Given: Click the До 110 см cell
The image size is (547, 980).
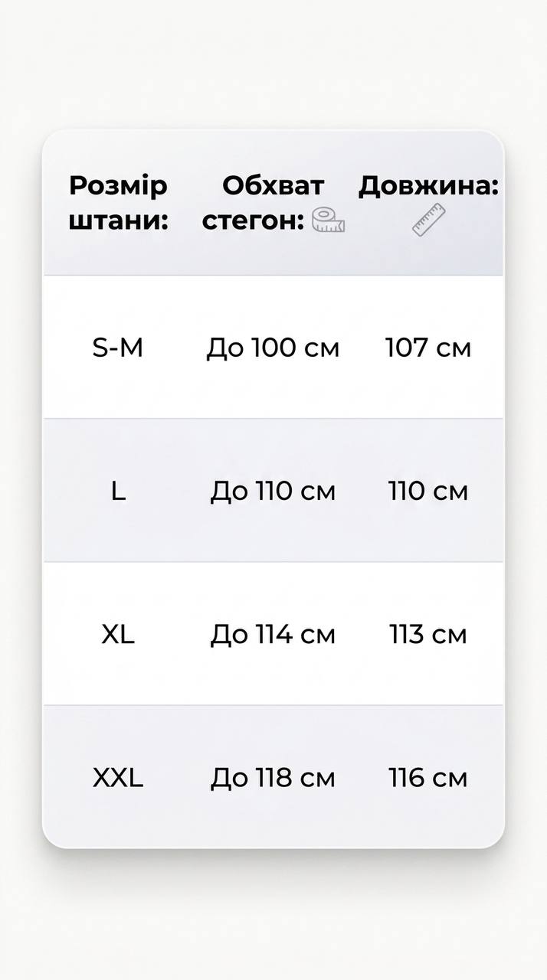Looking at the screenshot, I should pos(273,492).
